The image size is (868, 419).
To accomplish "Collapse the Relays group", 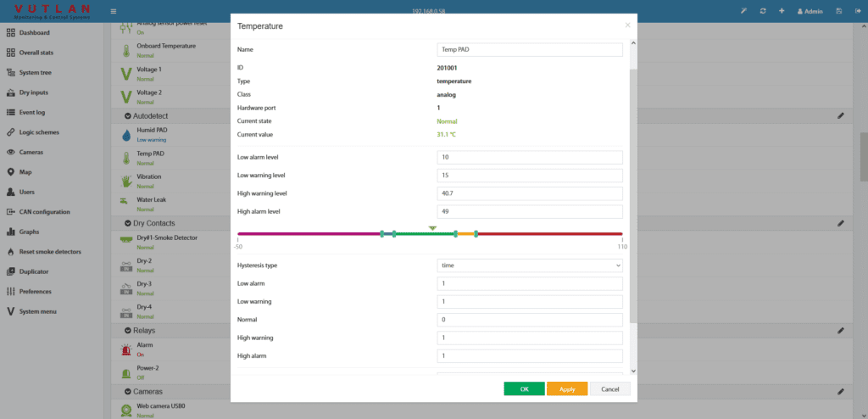I will pyautogui.click(x=129, y=330).
